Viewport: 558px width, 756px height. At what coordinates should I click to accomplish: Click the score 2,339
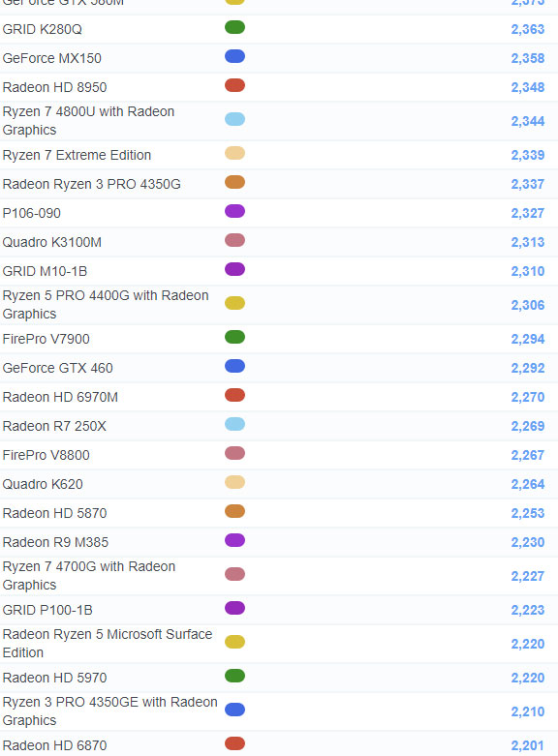click(x=528, y=155)
